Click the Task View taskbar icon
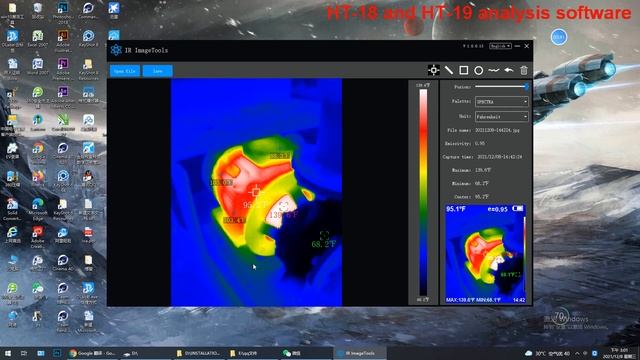The image size is (640, 360). click(x=24, y=353)
